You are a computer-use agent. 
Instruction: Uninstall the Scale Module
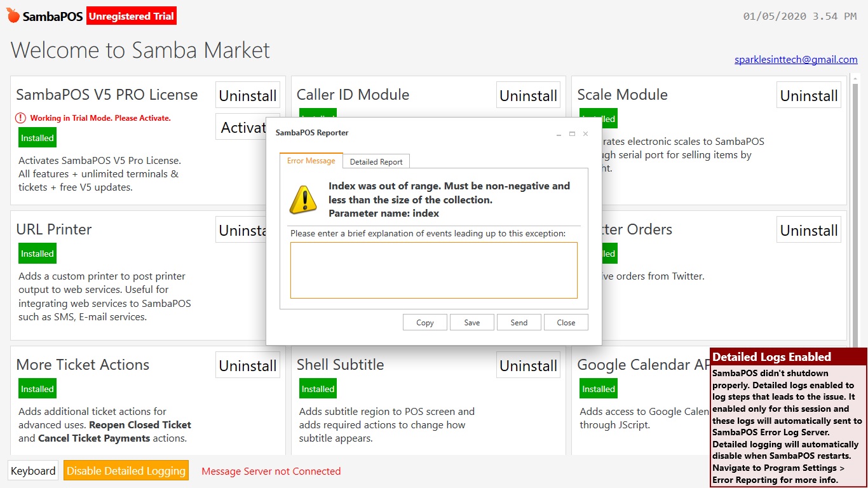809,95
